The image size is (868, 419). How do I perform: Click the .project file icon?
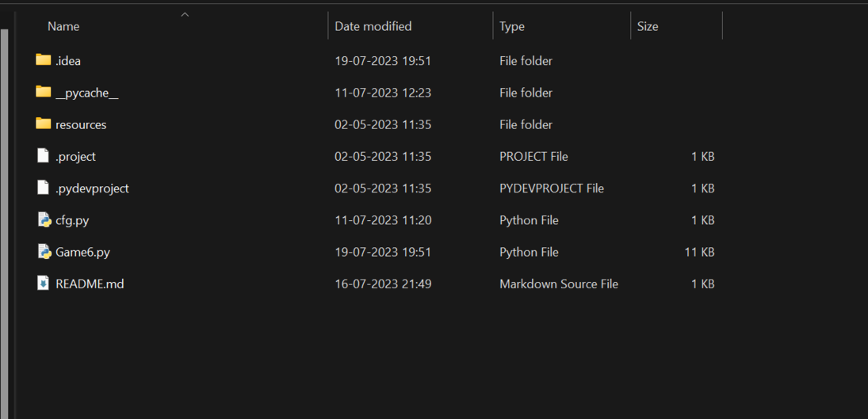point(43,156)
